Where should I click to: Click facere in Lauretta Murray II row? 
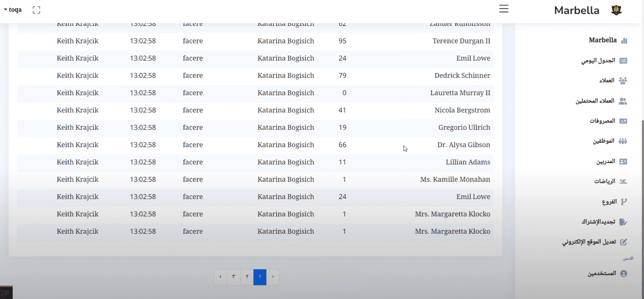193,93
